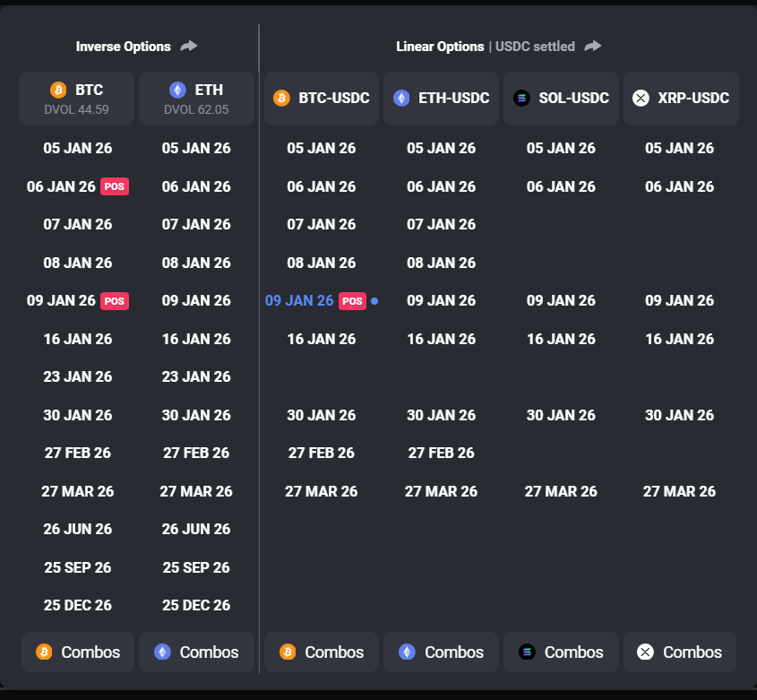
Task: Click the POS badge on BTC 09 JAN 26
Action: pyautogui.click(x=115, y=301)
